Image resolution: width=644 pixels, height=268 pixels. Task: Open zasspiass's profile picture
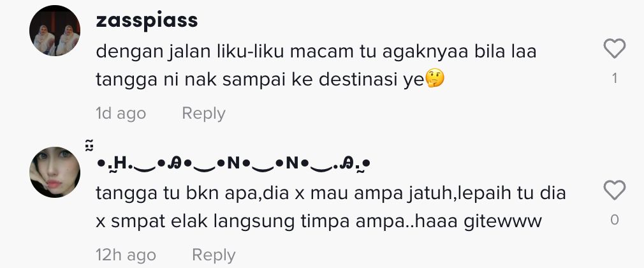coord(55,31)
